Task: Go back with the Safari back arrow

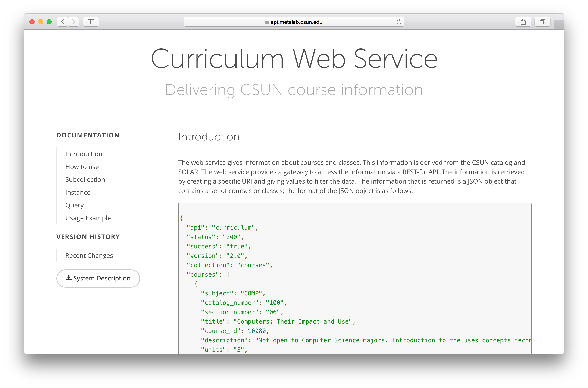Action: (x=63, y=22)
